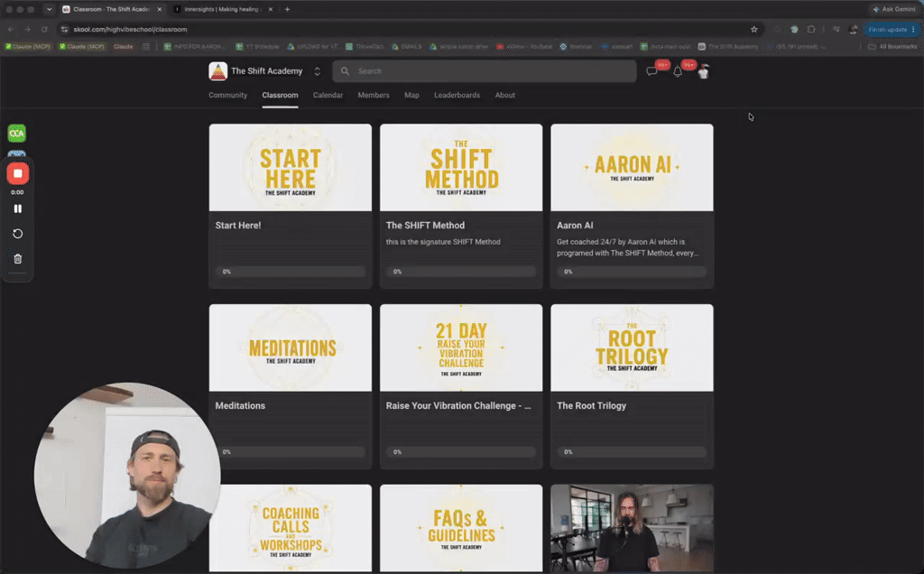Delete the recording using the trash icon
Image resolution: width=924 pixels, height=574 pixels.
coord(18,259)
